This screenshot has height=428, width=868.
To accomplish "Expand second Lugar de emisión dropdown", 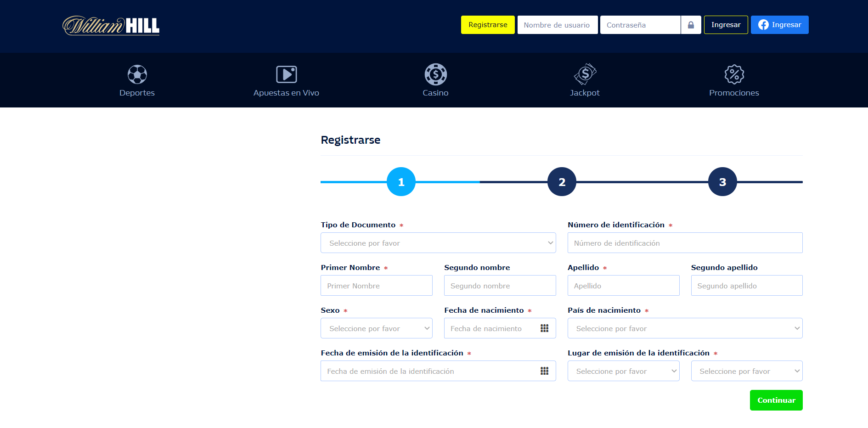I will coord(747,371).
